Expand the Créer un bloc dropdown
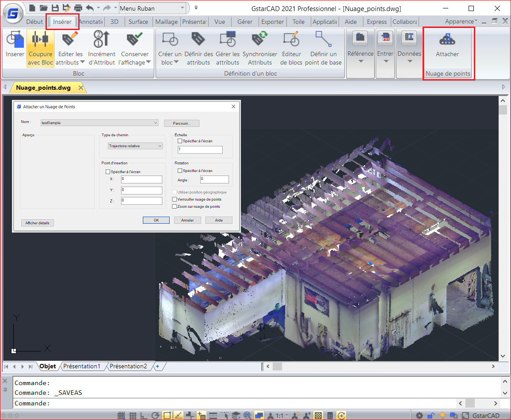 176,62
